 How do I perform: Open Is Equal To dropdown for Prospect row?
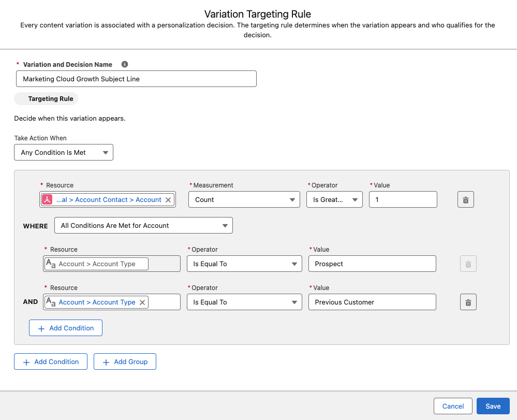click(244, 264)
